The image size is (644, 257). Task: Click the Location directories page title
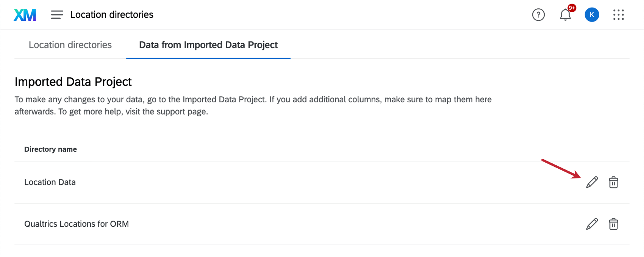(111, 14)
